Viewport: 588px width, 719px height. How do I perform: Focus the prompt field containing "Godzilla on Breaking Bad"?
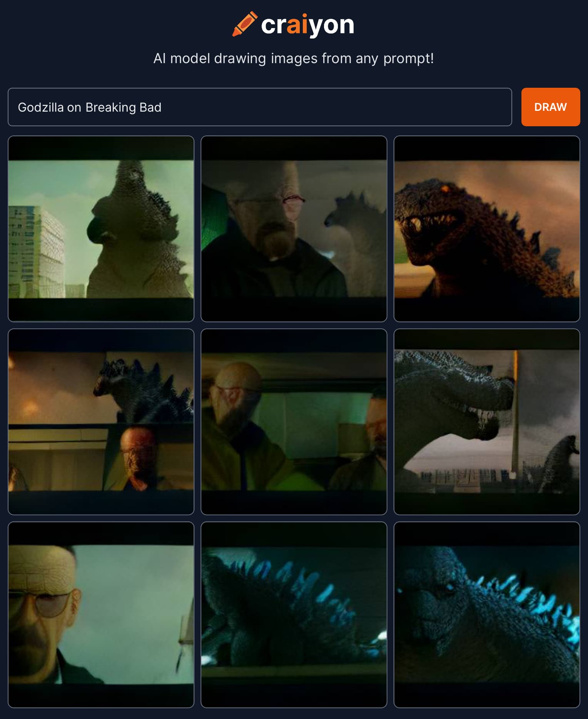[260, 107]
